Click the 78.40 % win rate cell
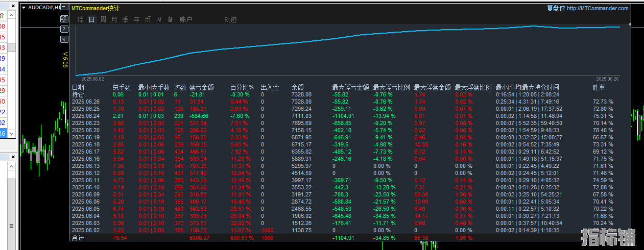Screen dimensions: 644x250 pyautogui.click(x=603, y=130)
